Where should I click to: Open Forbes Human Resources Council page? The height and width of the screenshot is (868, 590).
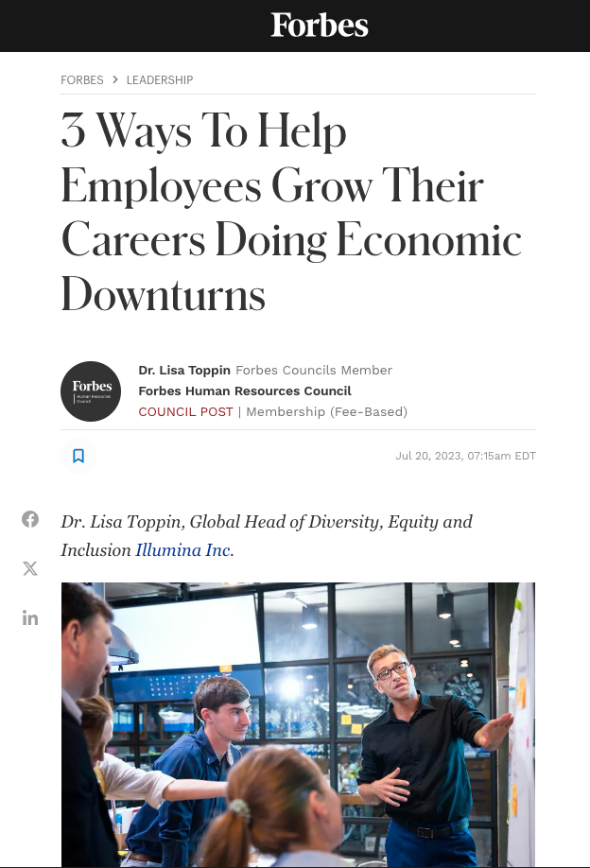(x=245, y=391)
